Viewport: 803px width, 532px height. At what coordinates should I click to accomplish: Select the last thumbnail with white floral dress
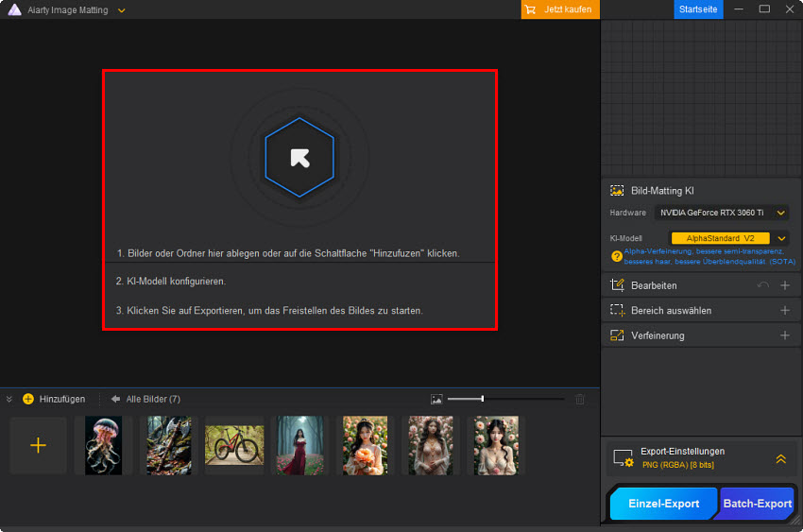(x=496, y=445)
